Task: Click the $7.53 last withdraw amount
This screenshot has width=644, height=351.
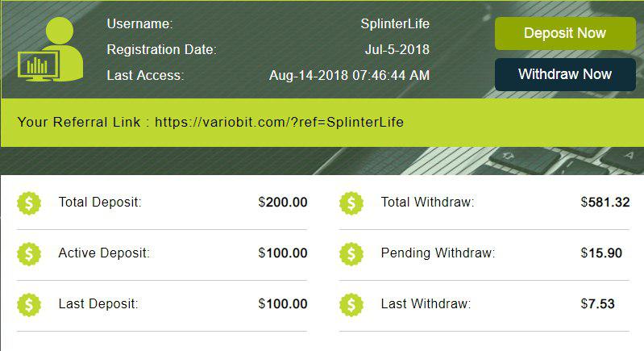Action: [597, 303]
